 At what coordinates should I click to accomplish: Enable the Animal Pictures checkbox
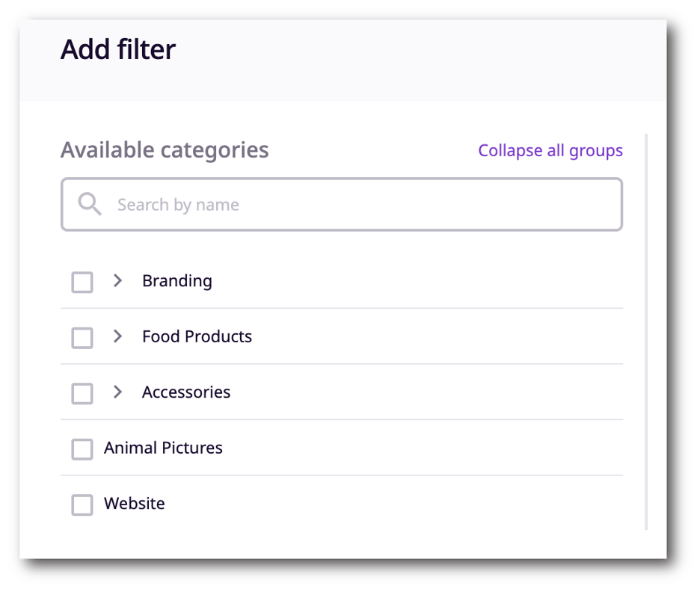(x=82, y=448)
